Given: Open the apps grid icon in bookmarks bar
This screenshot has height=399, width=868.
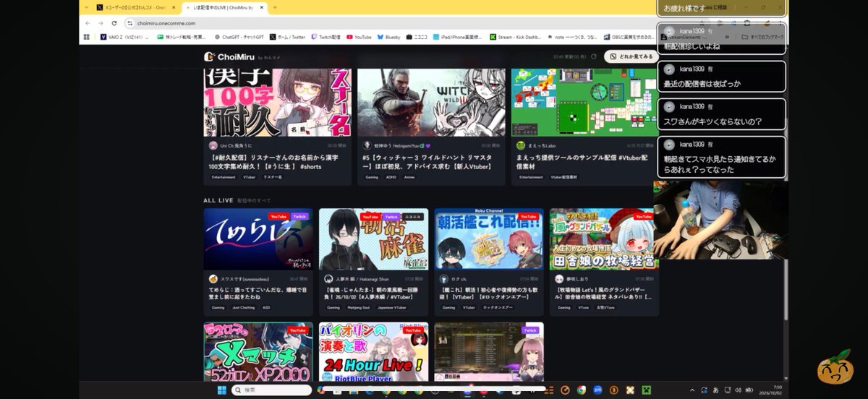Looking at the screenshot, I should point(86,36).
